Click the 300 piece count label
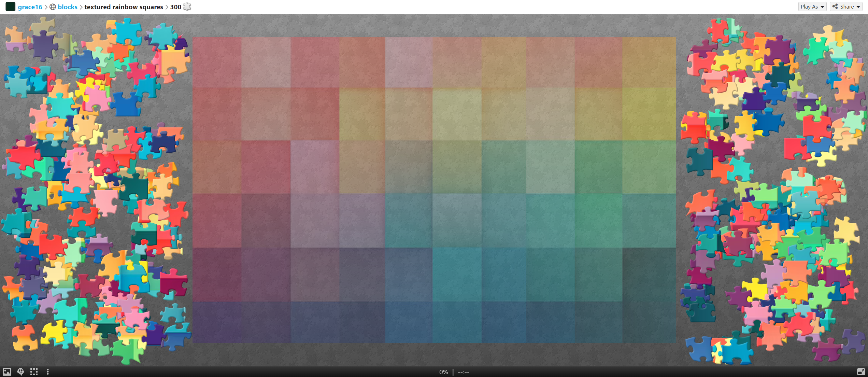 (x=175, y=7)
